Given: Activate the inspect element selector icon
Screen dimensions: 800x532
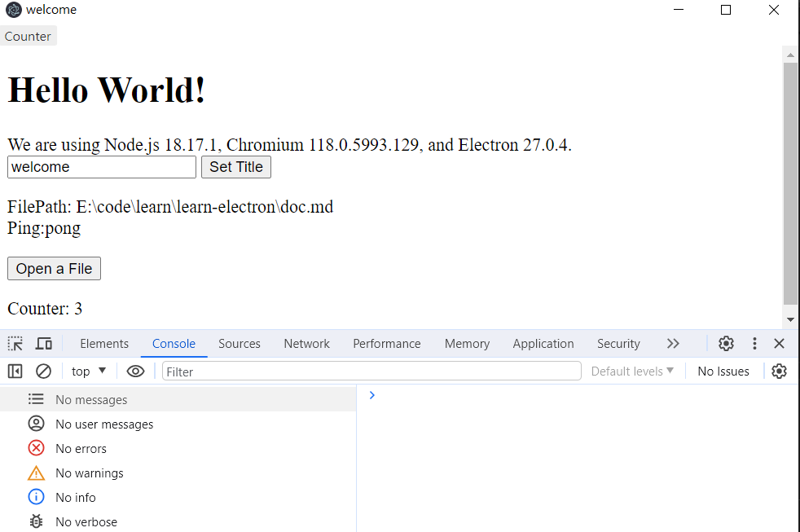Looking at the screenshot, I should [15, 343].
